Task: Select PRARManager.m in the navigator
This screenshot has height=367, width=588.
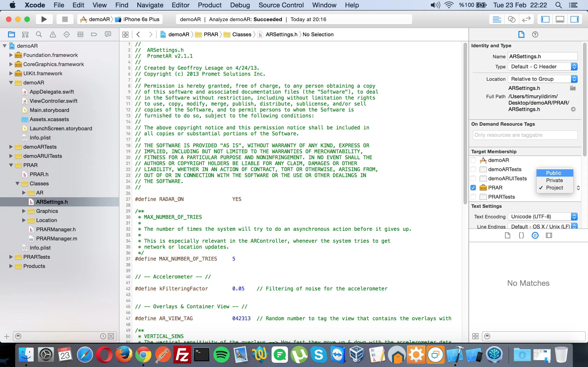Action: pos(56,239)
